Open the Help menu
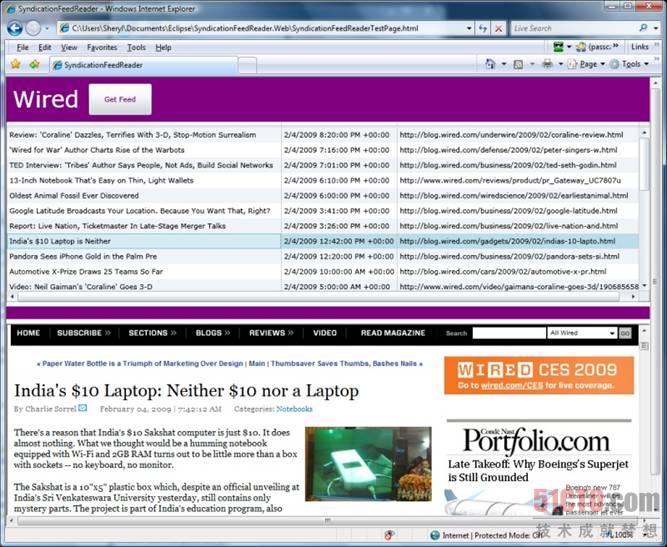Viewport: 667px width, 547px height. coord(163,48)
